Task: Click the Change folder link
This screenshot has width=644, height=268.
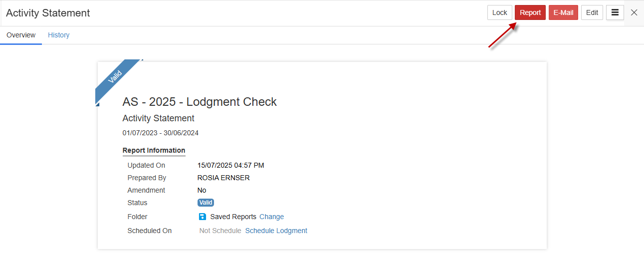Action: (x=271, y=217)
